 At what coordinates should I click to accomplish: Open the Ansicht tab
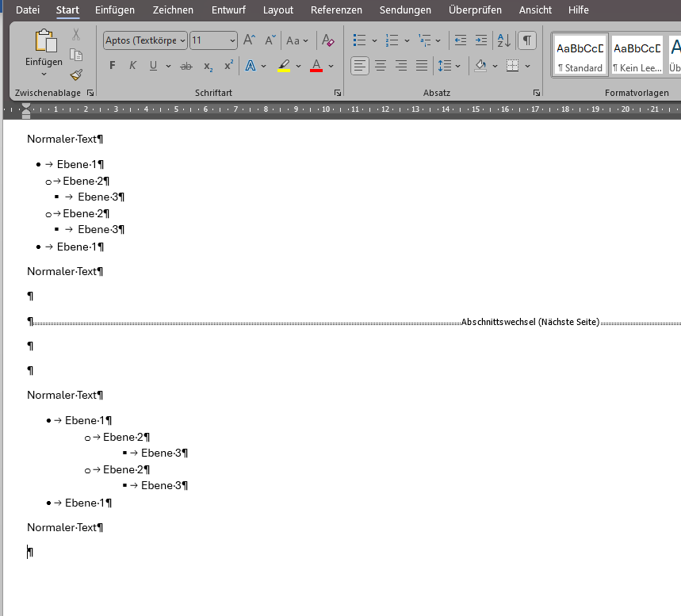pos(535,10)
